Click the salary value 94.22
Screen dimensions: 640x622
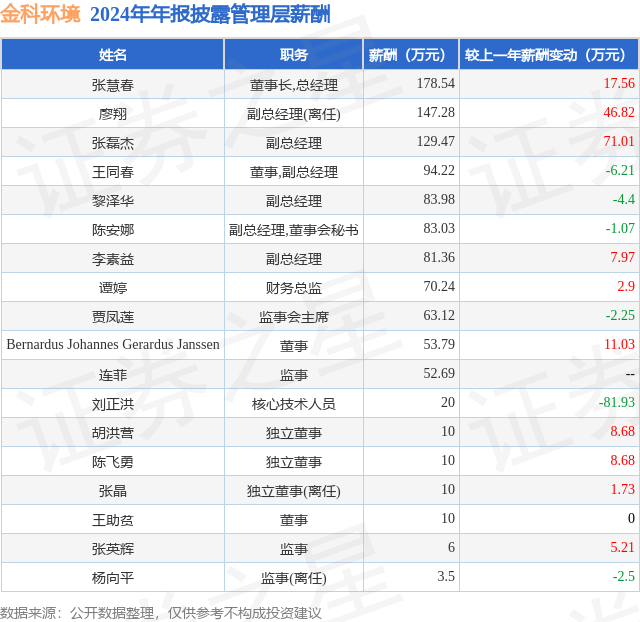click(x=439, y=171)
